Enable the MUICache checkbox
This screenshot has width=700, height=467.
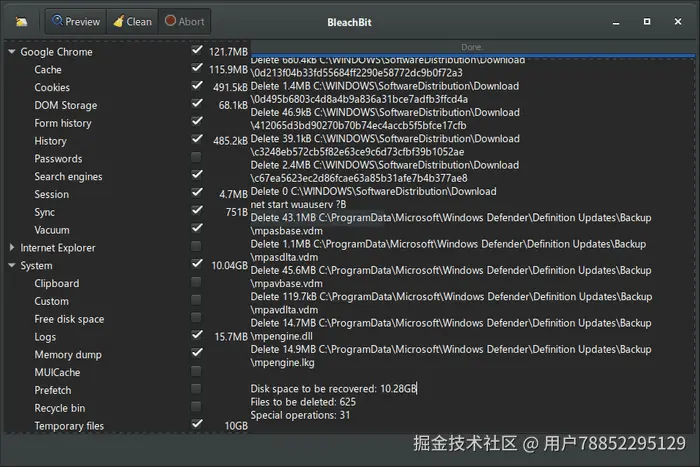pos(196,371)
